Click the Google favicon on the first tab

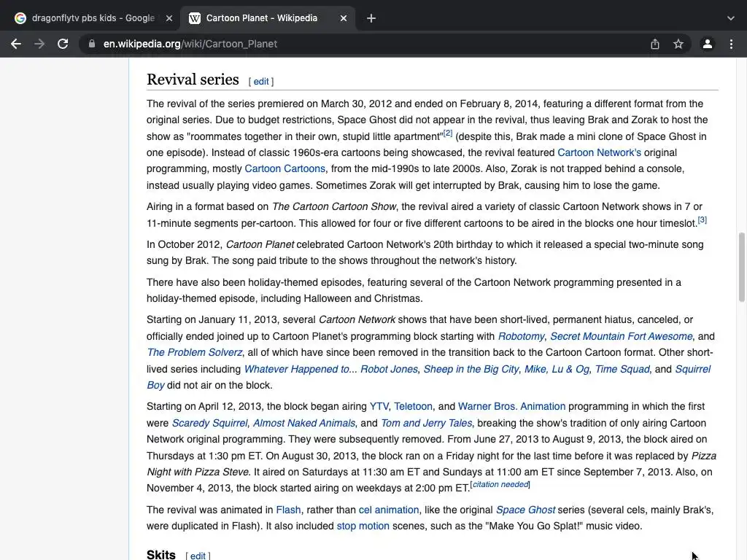[20, 18]
